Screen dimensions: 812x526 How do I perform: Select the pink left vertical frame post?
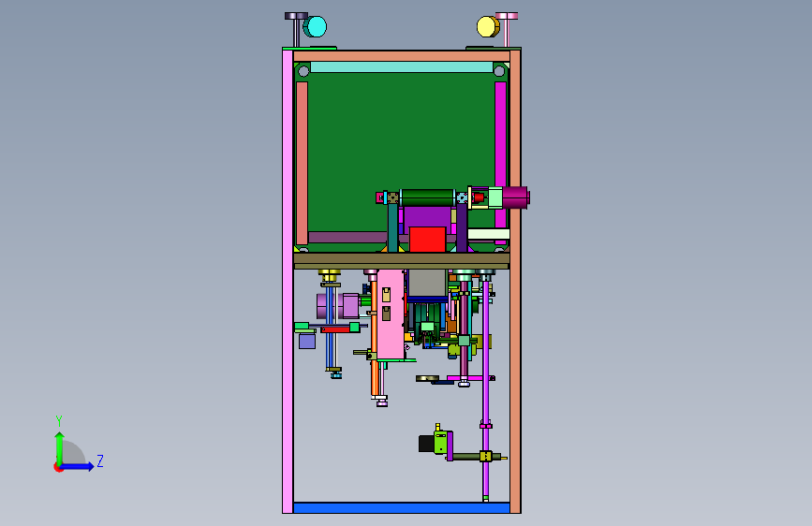[288, 280]
